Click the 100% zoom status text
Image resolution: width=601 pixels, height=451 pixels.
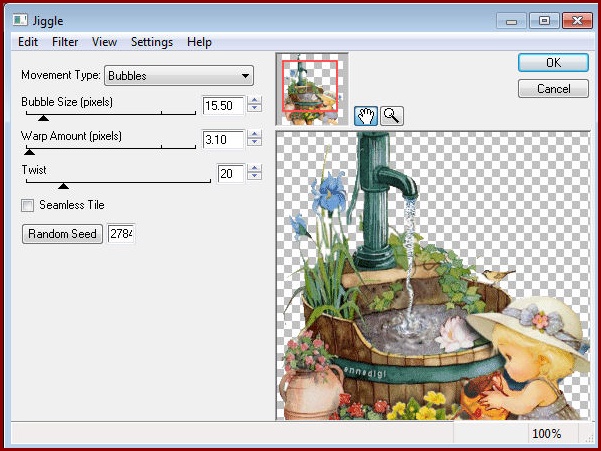coord(546,434)
